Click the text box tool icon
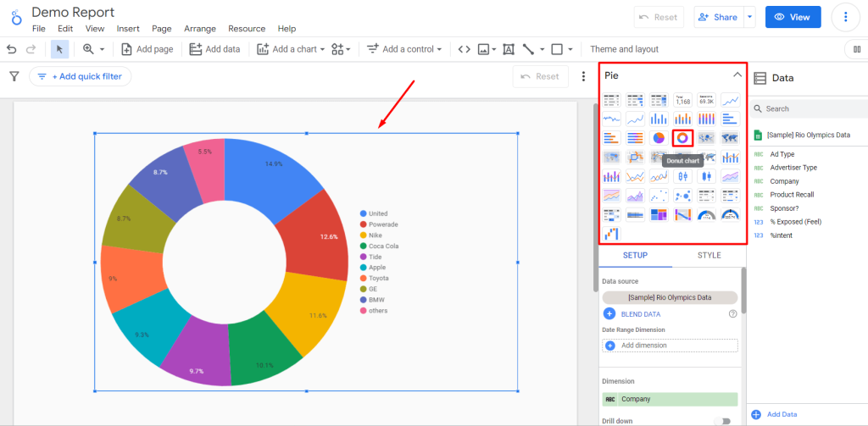The height and width of the screenshot is (426, 868). point(509,49)
